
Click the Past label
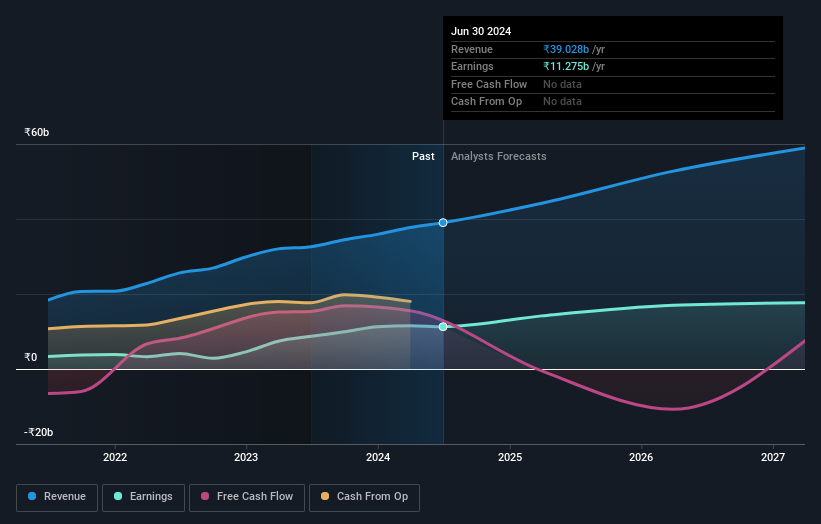(423, 157)
